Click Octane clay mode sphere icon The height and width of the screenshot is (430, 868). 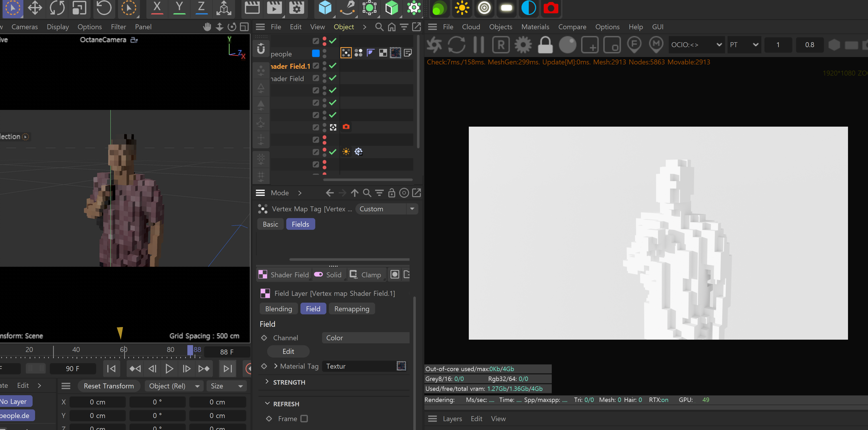pos(568,45)
